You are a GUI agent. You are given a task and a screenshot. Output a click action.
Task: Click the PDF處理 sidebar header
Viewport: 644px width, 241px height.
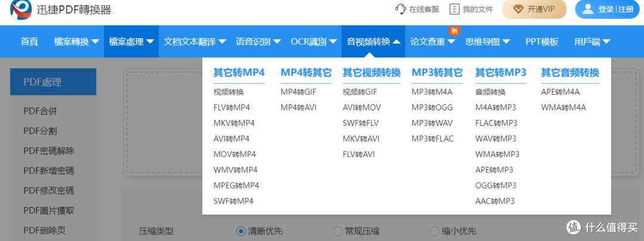coord(54,82)
